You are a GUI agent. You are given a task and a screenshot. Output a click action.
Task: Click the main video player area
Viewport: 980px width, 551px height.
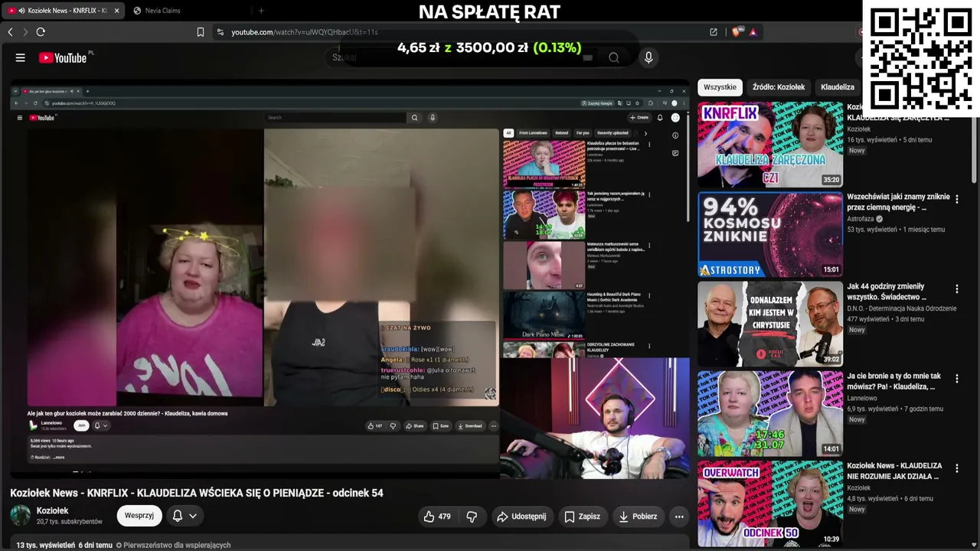(350, 279)
